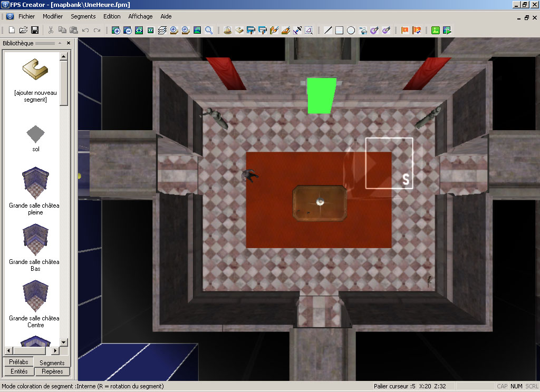
Task: Save the current map with floppy icon
Action: [35, 30]
